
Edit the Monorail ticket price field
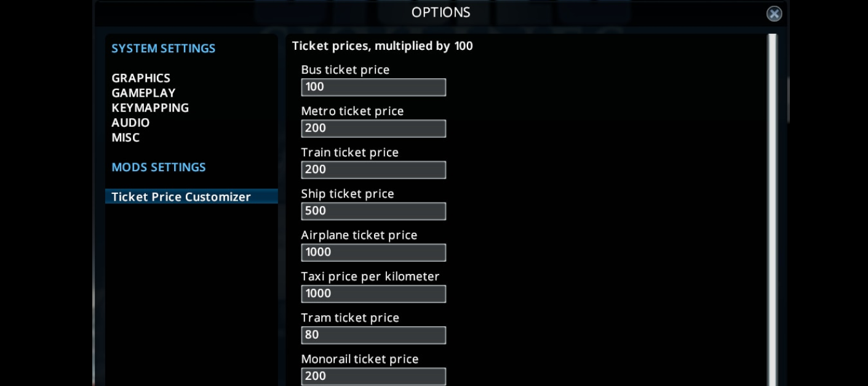tap(373, 376)
